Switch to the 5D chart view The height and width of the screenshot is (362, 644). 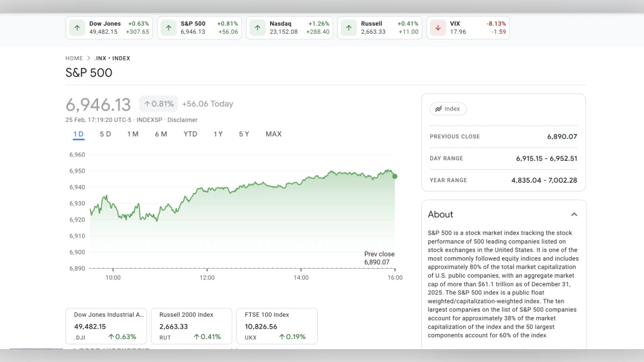105,134
